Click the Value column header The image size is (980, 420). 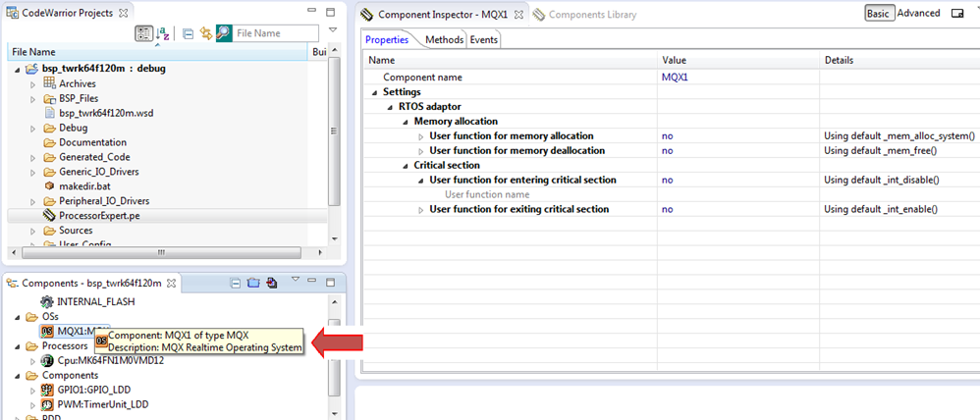pyautogui.click(x=738, y=60)
